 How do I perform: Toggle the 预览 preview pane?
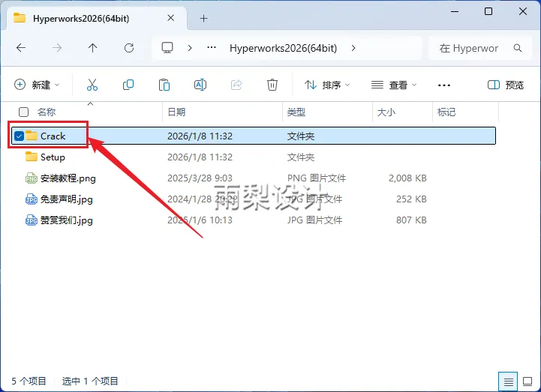(x=506, y=85)
